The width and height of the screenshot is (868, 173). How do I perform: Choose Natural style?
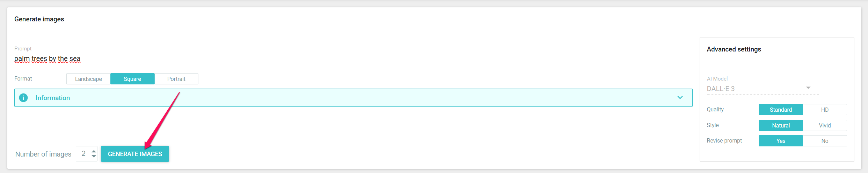[x=781, y=125]
